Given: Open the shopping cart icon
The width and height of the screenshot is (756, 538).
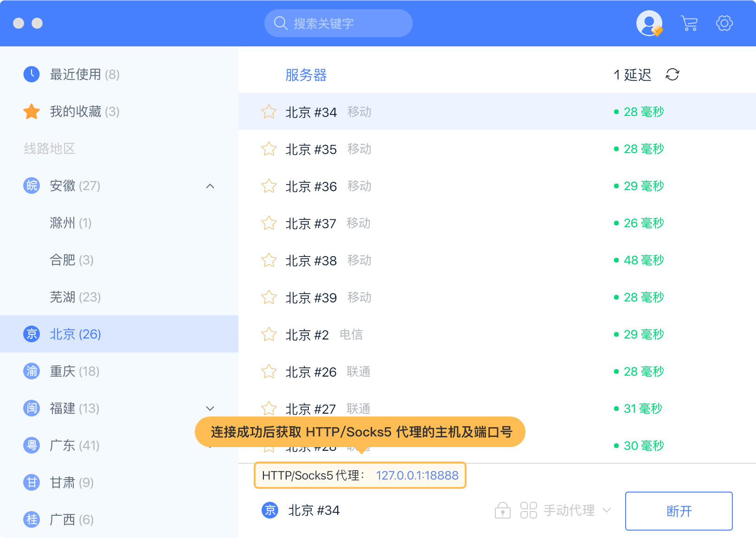Looking at the screenshot, I should pyautogui.click(x=689, y=23).
